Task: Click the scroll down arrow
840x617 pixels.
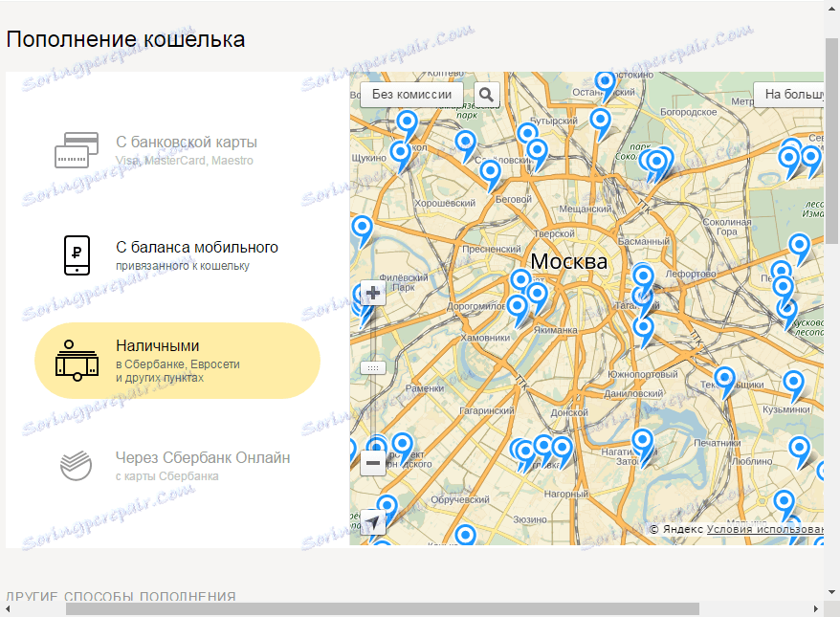Action: point(832,592)
